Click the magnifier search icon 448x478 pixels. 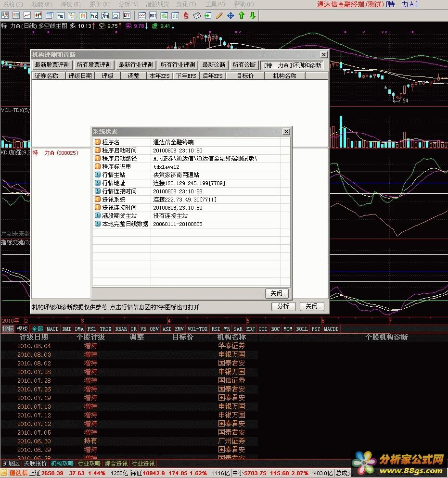tap(116, 15)
